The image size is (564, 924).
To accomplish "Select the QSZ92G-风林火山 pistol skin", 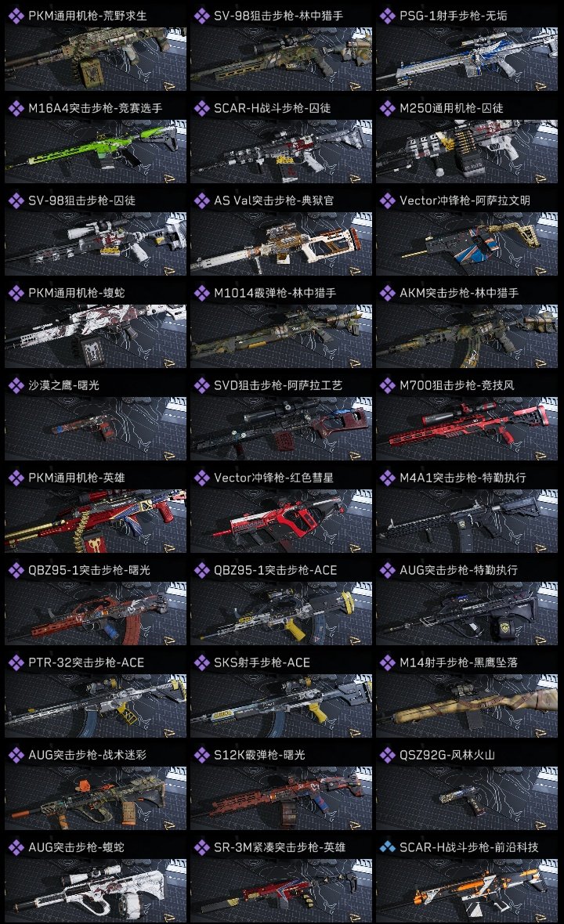I will pyautogui.click(x=467, y=787).
